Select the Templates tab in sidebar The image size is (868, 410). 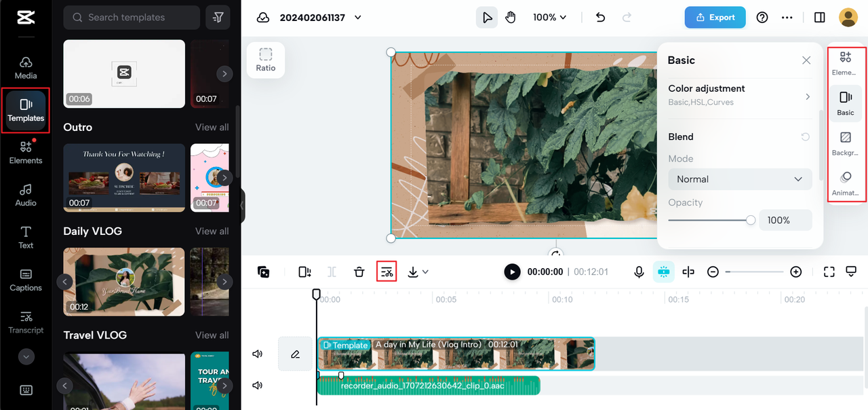[x=26, y=110]
